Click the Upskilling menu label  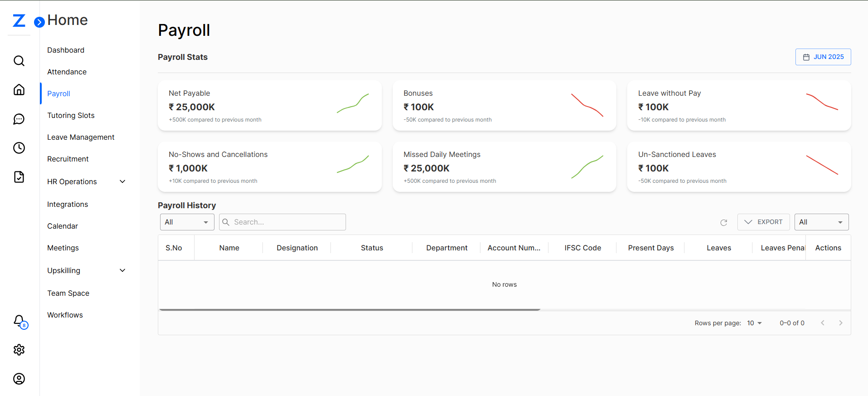63,270
